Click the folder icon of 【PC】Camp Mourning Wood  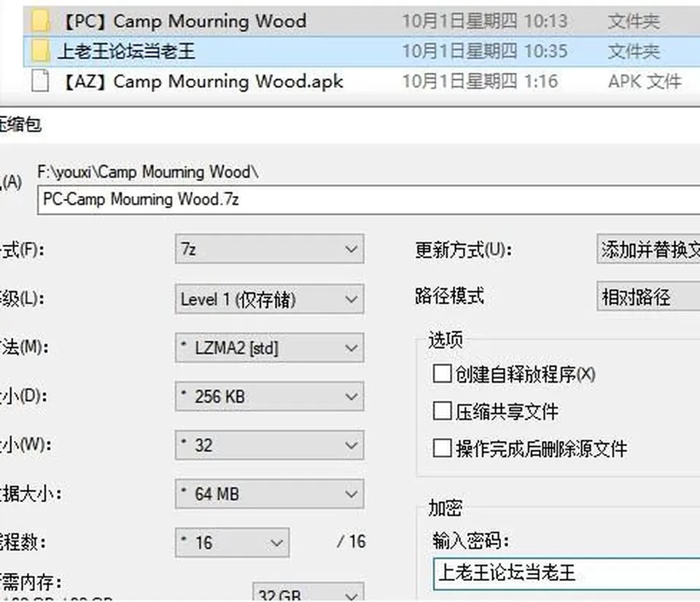pos(41,21)
